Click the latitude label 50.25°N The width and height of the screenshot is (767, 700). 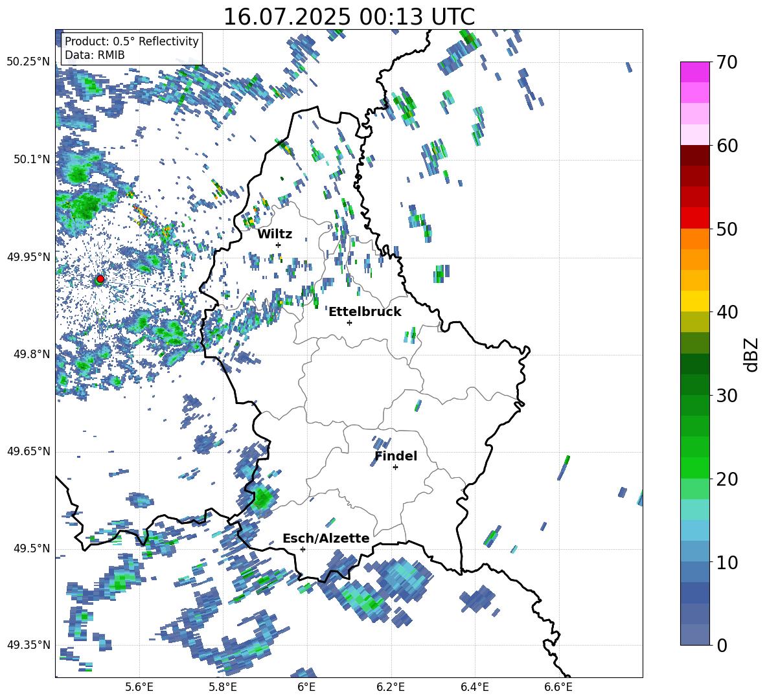[29, 62]
